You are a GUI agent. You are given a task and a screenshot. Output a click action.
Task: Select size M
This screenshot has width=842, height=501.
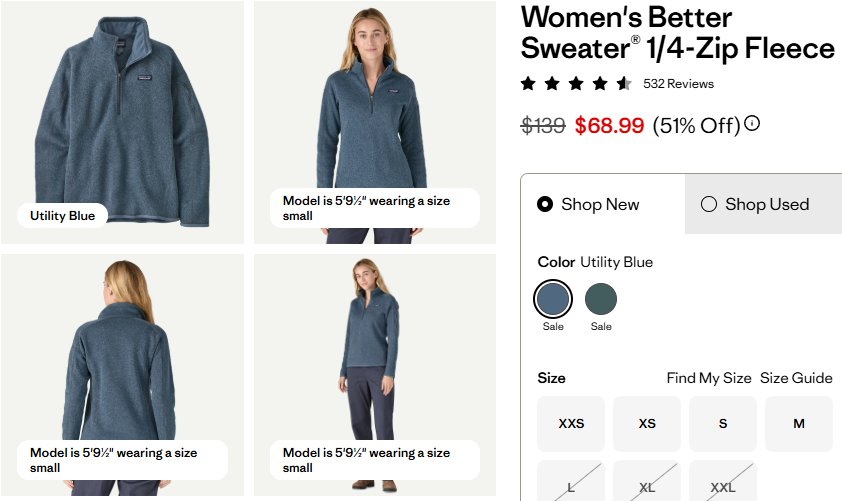tap(799, 424)
